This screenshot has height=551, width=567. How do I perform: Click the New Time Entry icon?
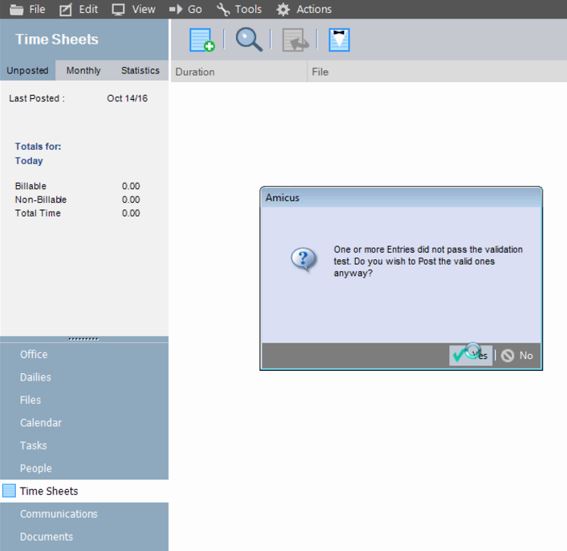point(202,40)
